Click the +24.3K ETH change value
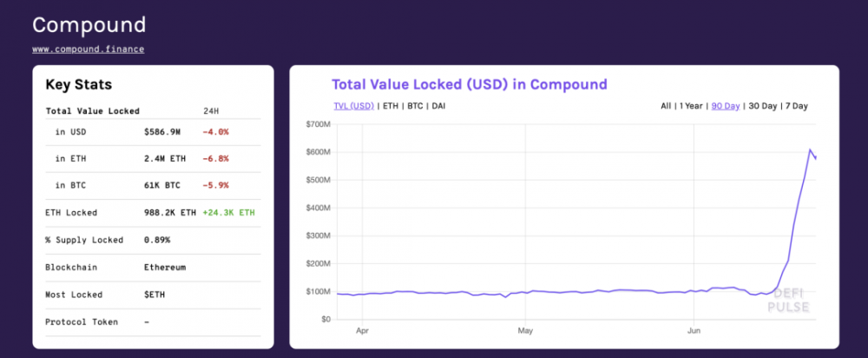 [x=228, y=212]
